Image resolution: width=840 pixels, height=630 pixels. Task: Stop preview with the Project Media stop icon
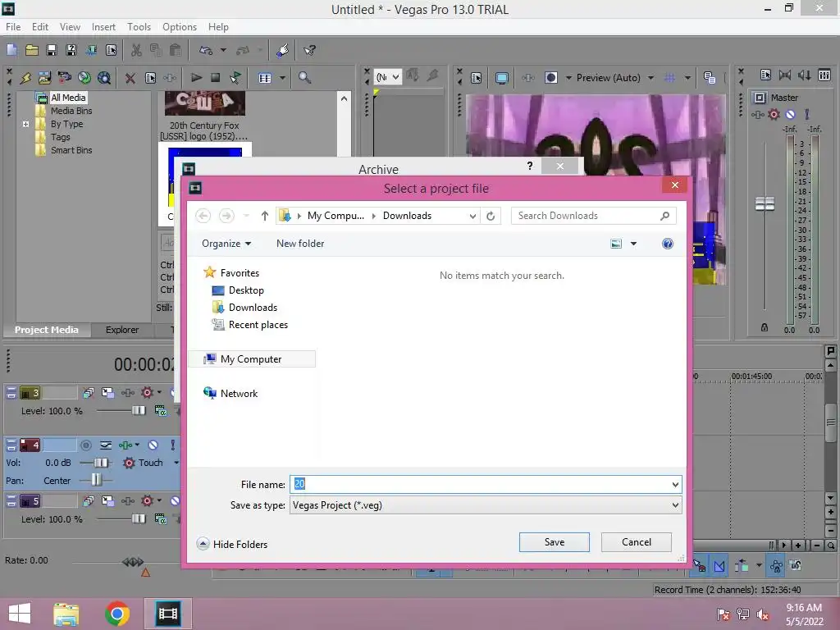[216, 78]
